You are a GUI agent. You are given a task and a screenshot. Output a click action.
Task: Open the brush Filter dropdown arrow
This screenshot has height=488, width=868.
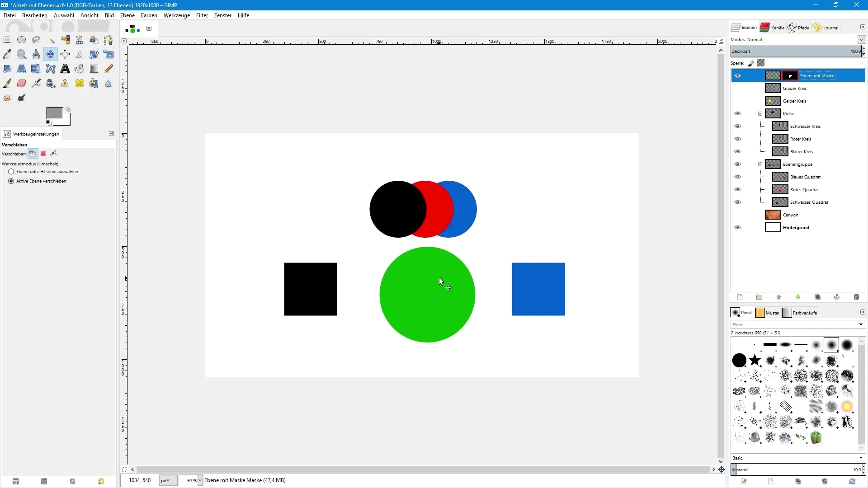point(861,324)
